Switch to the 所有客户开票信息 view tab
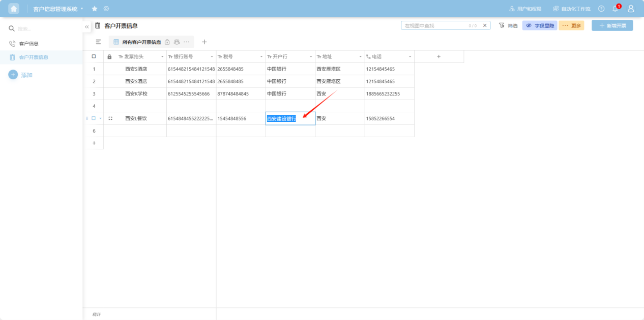Viewport: 644px width, 320px height. point(141,42)
